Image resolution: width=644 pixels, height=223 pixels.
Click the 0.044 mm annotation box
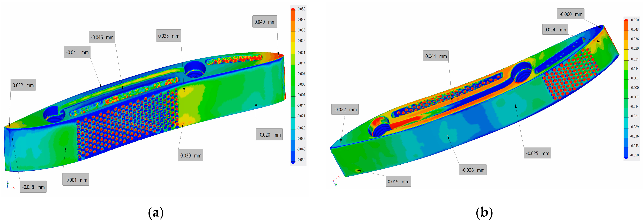(436, 56)
